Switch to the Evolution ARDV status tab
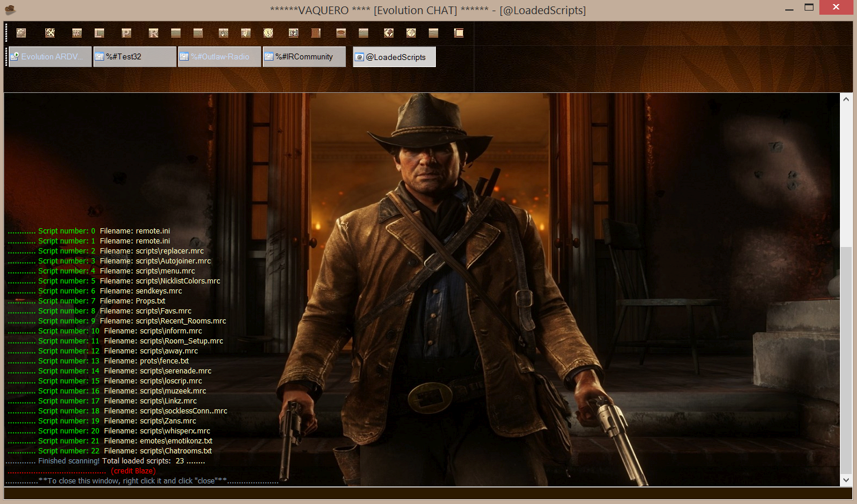 coord(50,57)
